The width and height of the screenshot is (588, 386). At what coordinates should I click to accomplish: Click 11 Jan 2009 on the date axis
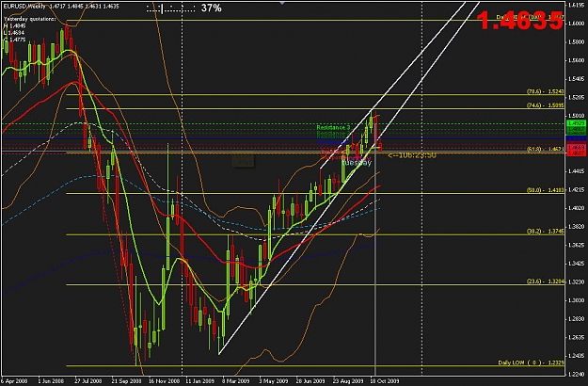(199, 381)
